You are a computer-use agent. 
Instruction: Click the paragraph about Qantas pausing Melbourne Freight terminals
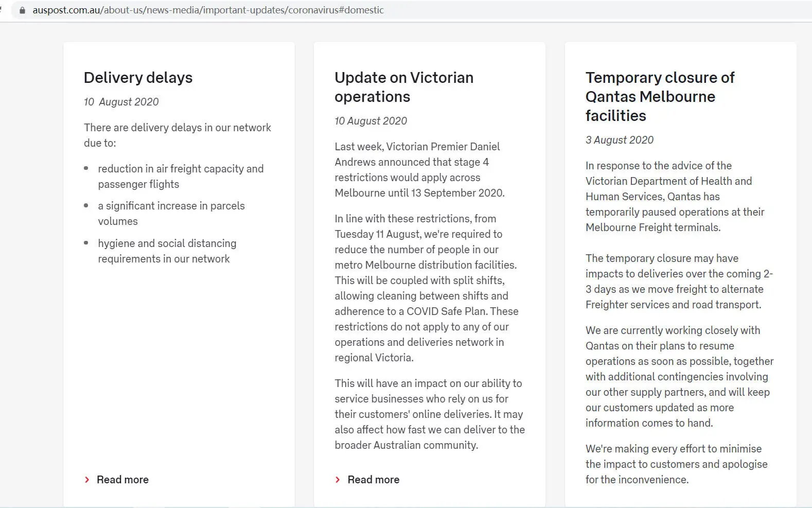click(x=675, y=197)
